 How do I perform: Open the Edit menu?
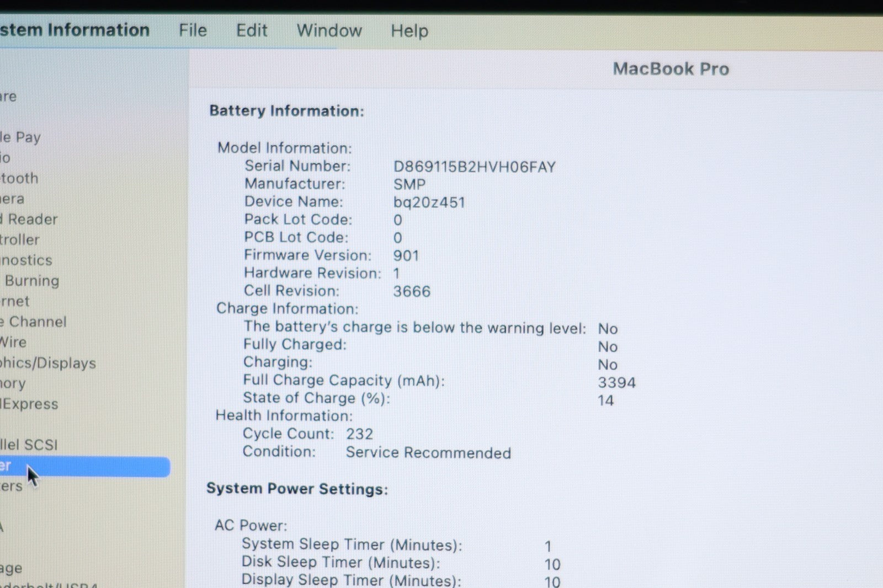252,30
